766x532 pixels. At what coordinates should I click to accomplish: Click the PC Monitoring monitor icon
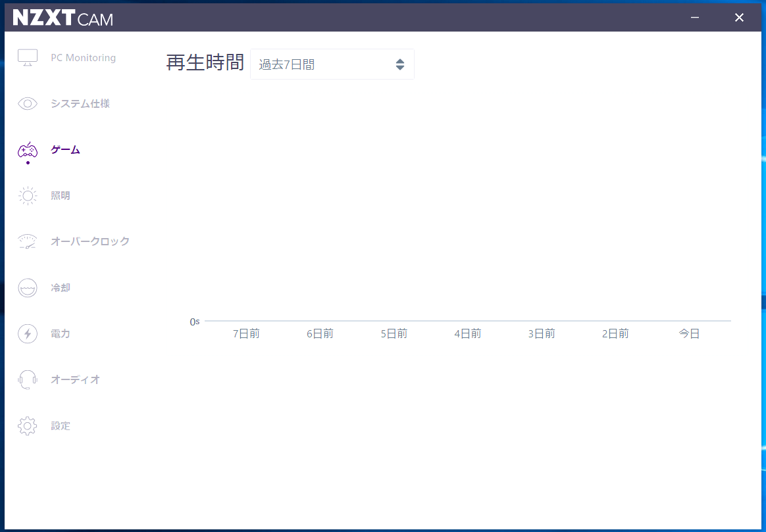click(x=28, y=58)
